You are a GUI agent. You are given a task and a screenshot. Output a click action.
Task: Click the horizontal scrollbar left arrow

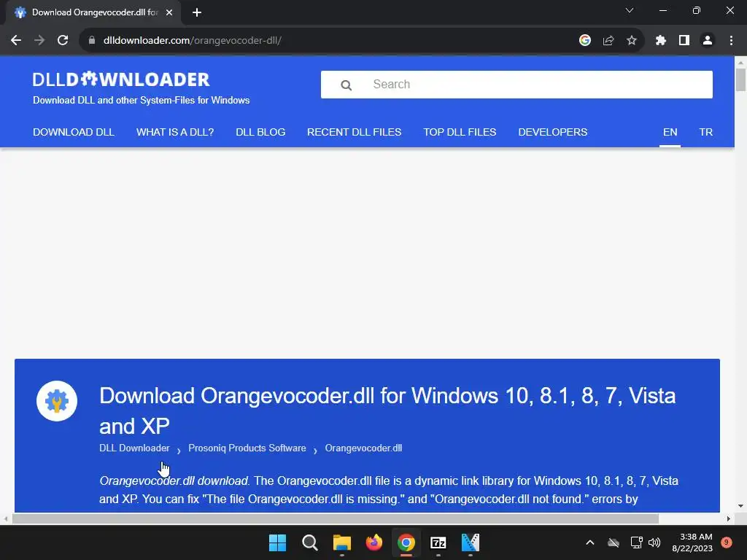6,518
